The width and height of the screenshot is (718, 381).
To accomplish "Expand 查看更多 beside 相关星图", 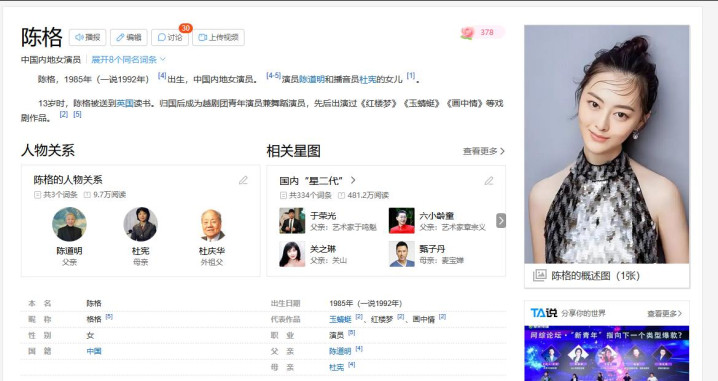I will pos(484,151).
